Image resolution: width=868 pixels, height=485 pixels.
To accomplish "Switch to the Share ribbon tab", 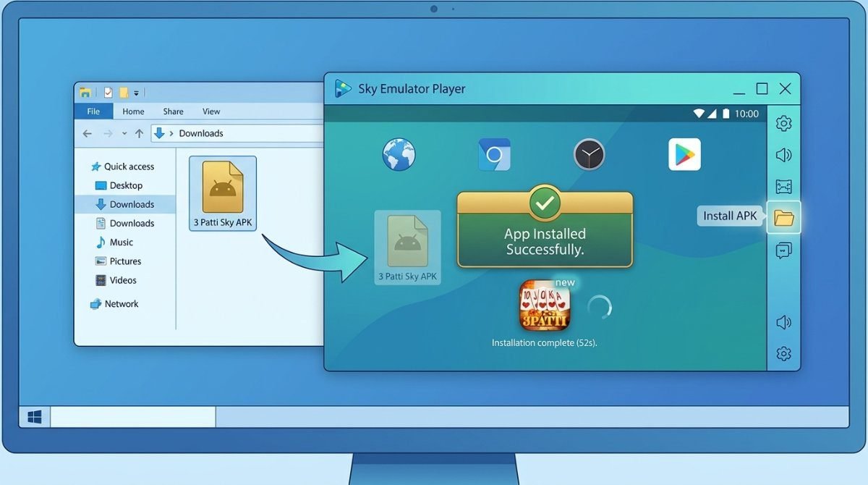I will (x=173, y=111).
